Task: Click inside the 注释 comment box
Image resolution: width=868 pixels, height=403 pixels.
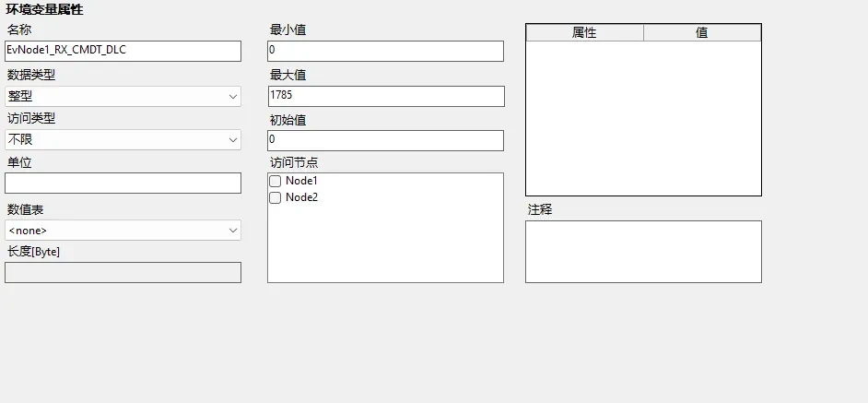Action: [643, 251]
